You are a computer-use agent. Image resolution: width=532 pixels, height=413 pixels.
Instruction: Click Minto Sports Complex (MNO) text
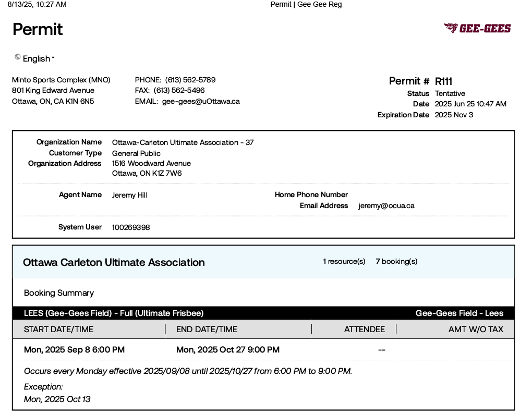point(61,80)
